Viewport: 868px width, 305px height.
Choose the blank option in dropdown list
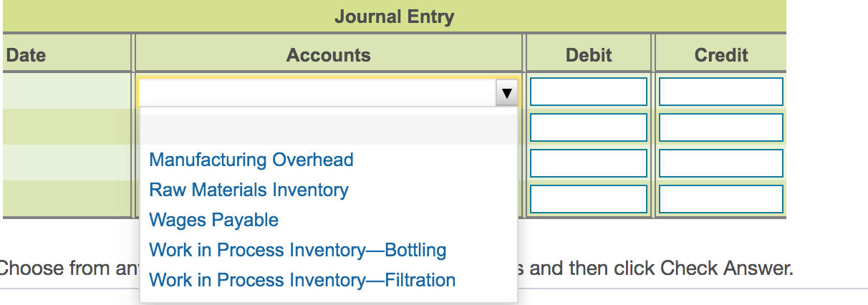(328, 130)
